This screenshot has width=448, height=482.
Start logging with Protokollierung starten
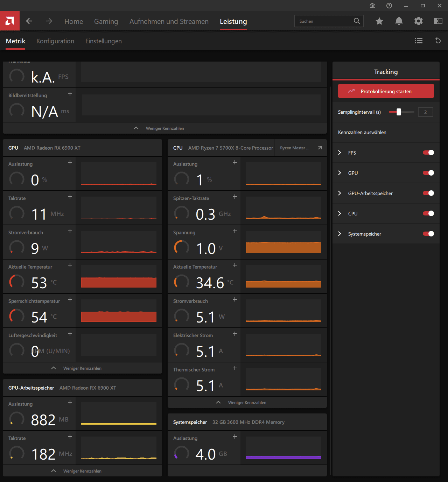click(386, 91)
